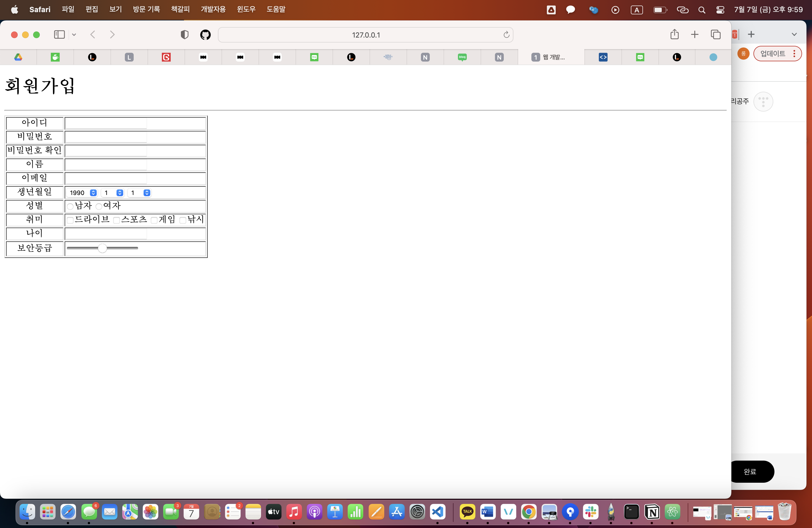Expand the tab list chevron in background window
Image resolution: width=812 pixels, height=528 pixels.
pyautogui.click(x=794, y=35)
